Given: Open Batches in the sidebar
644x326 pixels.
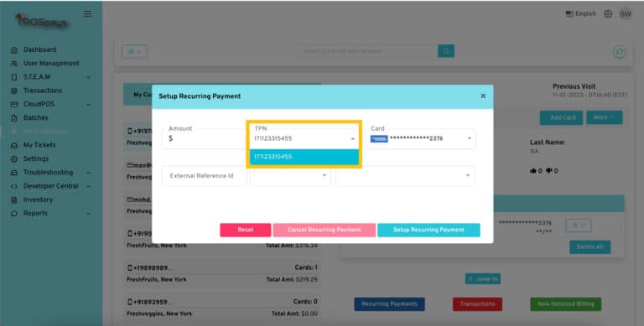Looking at the screenshot, I should pyautogui.click(x=36, y=118).
